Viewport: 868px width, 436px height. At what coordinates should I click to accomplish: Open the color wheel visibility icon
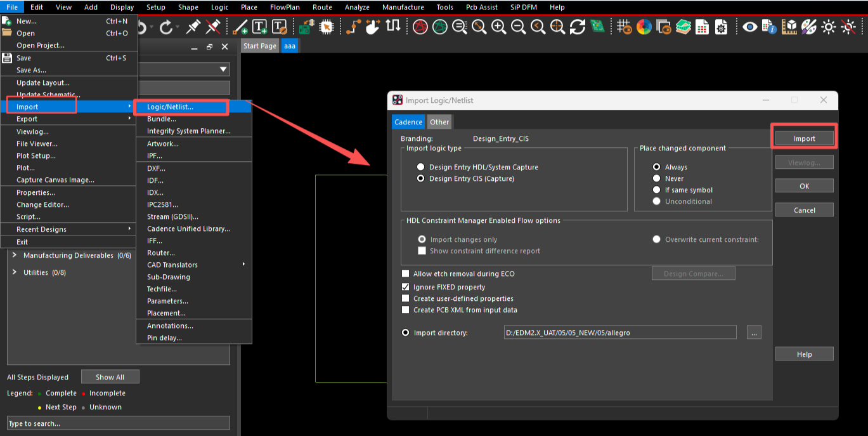click(x=644, y=27)
